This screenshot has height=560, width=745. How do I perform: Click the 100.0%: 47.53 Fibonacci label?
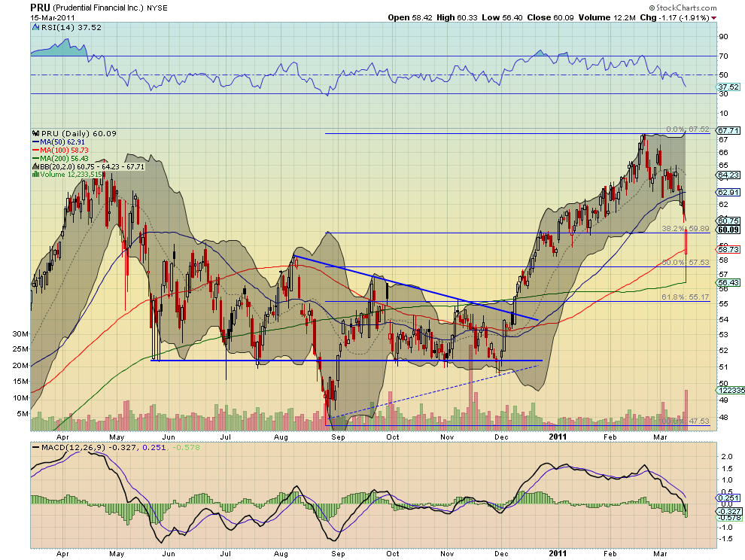[x=684, y=422]
